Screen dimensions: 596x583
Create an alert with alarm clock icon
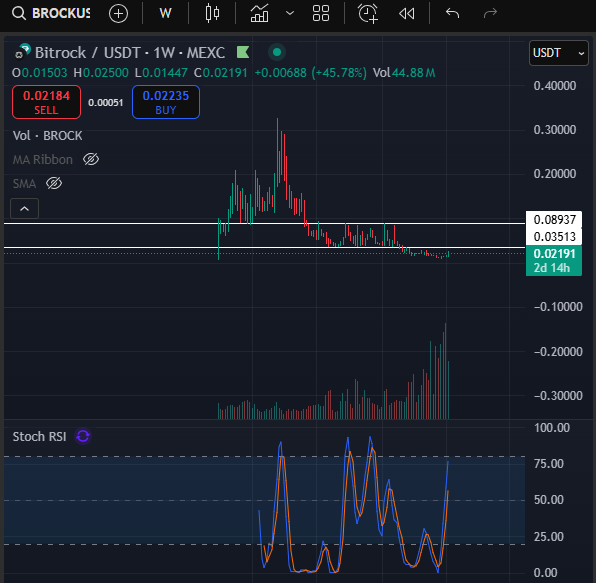pyautogui.click(x=368, y=13)
